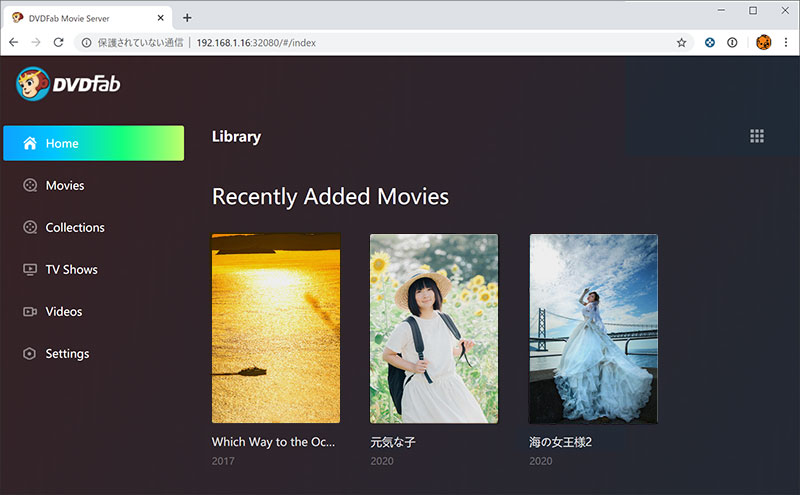
Task: Open the sunflower girl movie poster
Action: tap(434, 329)
